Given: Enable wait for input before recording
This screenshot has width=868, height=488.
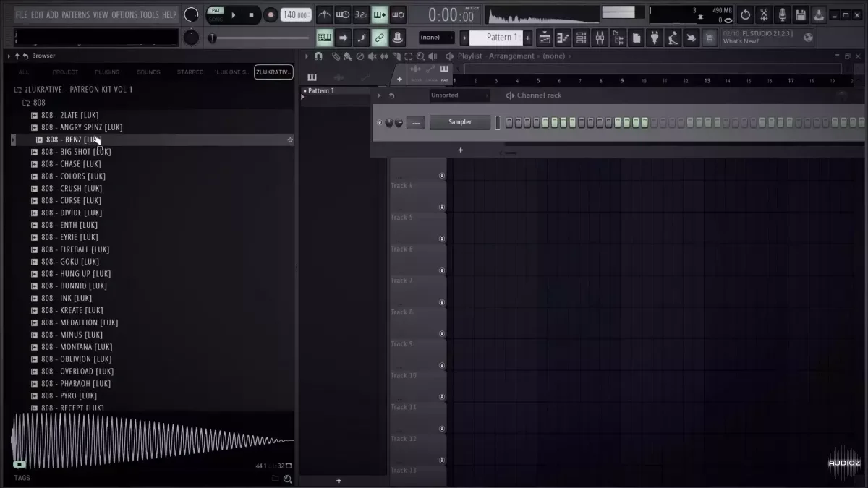Looking at the screenshot, I should (x=343, y=14).
